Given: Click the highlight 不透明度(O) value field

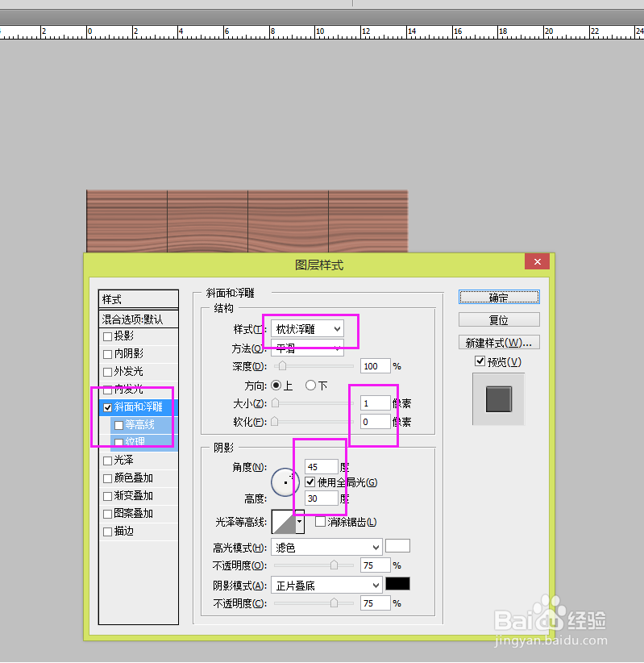Looking at the screenshot, I should tap(375, 565).
